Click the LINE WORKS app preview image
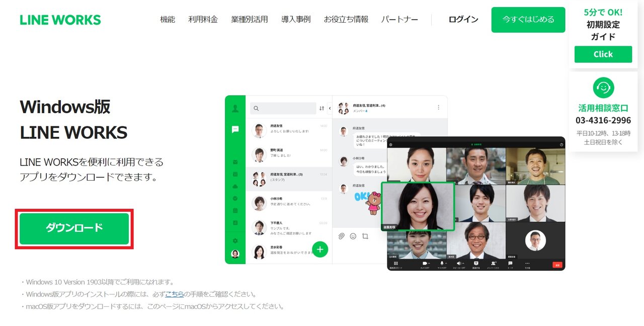This screenshot has width=644, height=326. click(395, 183)
